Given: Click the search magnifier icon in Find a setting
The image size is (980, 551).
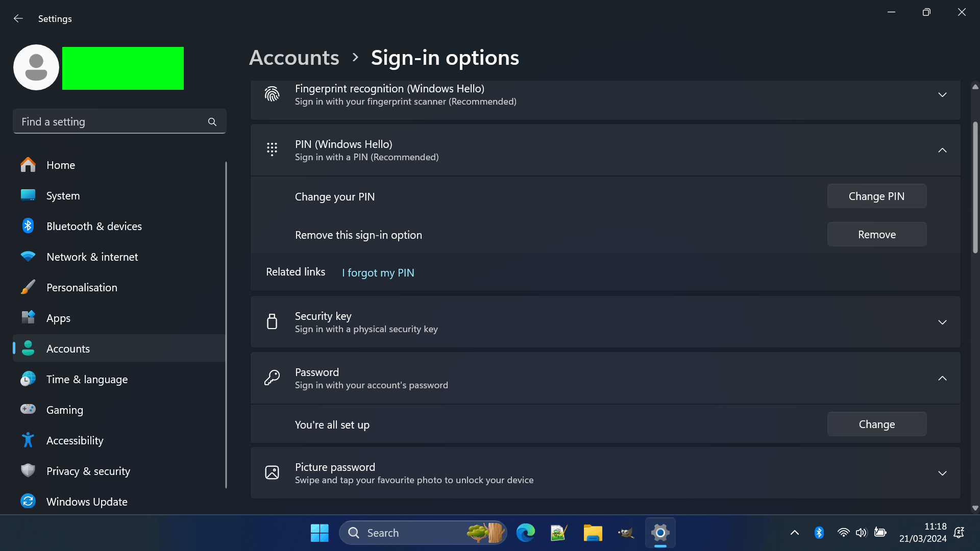Looking at the screenshot, I should coord(212,122).
